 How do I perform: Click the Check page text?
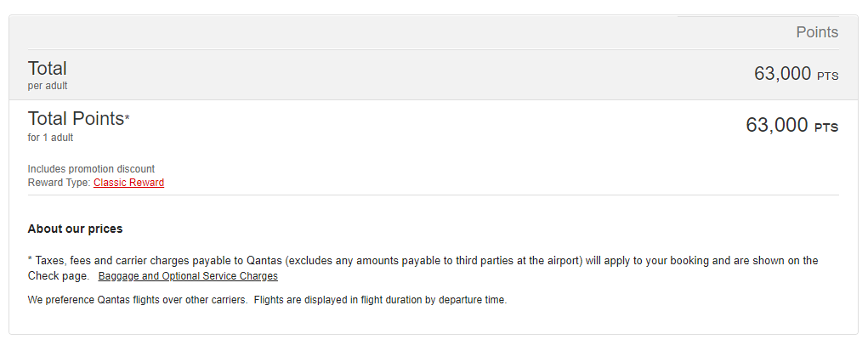coord(58,276)
